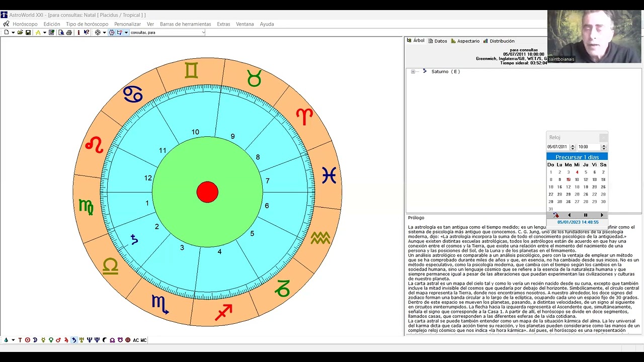Show information with the red i icon

tap(78, 32)
